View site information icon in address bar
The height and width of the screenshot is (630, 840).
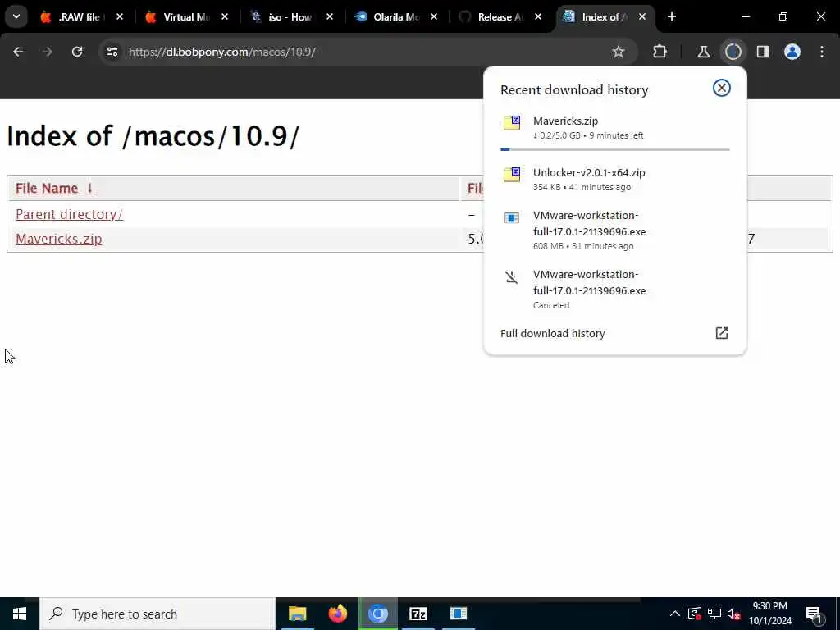pos(112,52)
